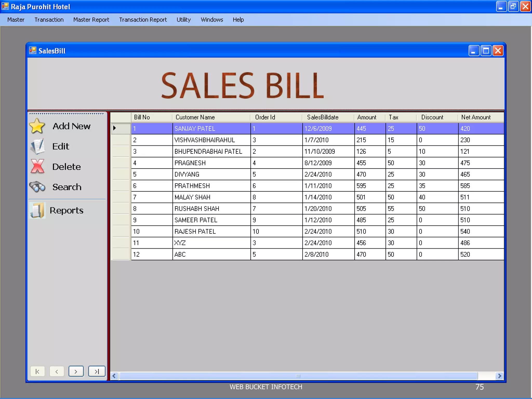Open the Transaction Report menu
The image size is (532, 399).
143,20
